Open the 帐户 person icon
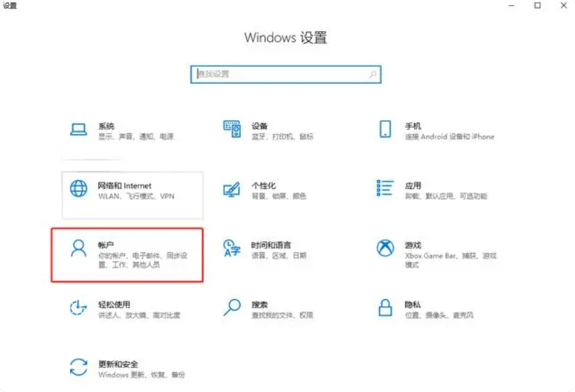The height and width of the screenshot is (392, 575). coord(79,248)
